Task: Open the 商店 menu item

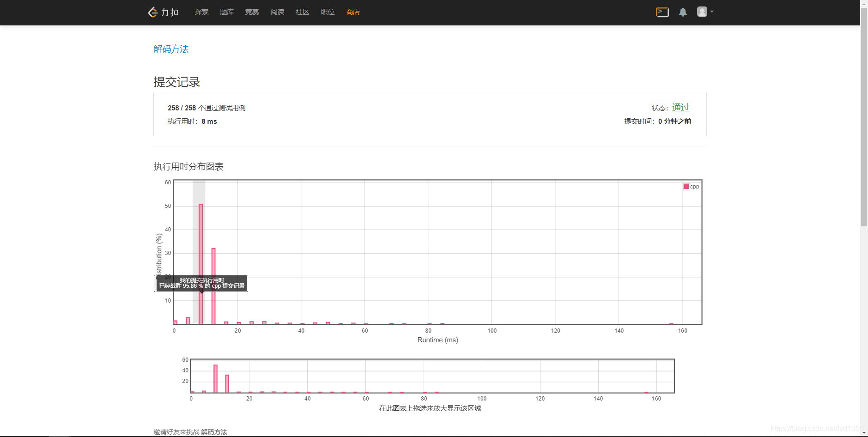Action: click(x=353, y=12)
